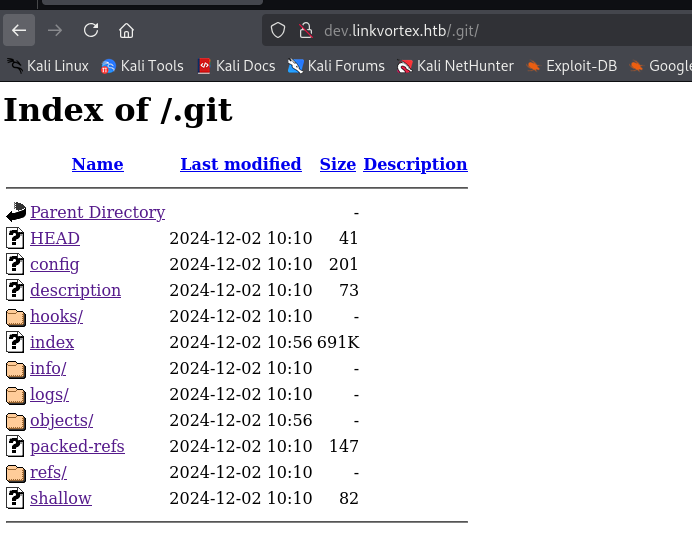692x557 pixels.
Task: Show the insecure connection padlock info
Action: pos(305,30)
